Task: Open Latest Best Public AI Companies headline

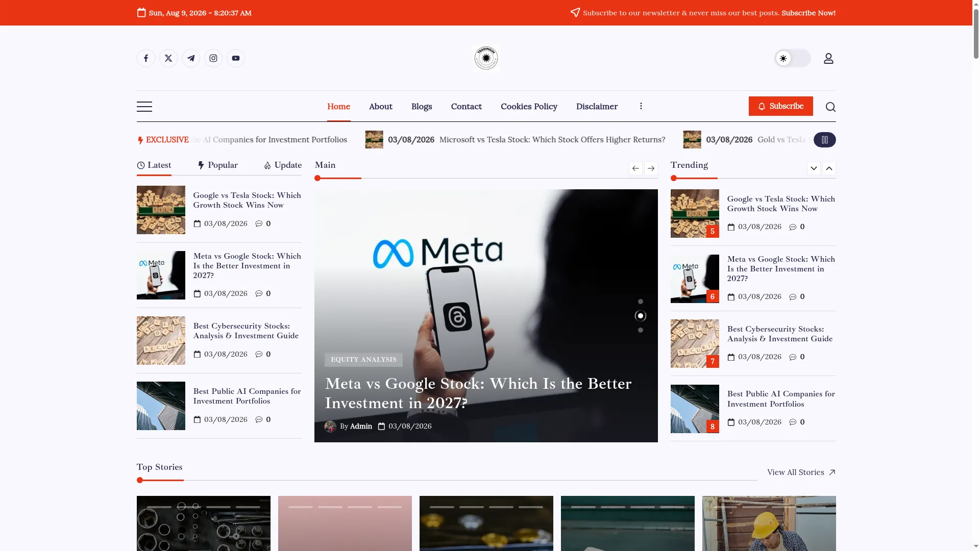Action: 247,396
